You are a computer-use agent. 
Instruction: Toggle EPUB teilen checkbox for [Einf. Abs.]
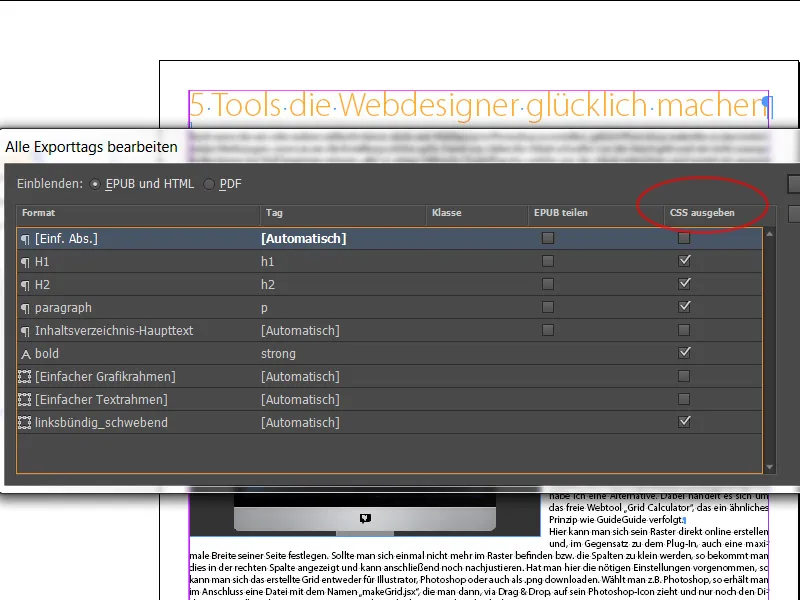[x=548, y=238]
